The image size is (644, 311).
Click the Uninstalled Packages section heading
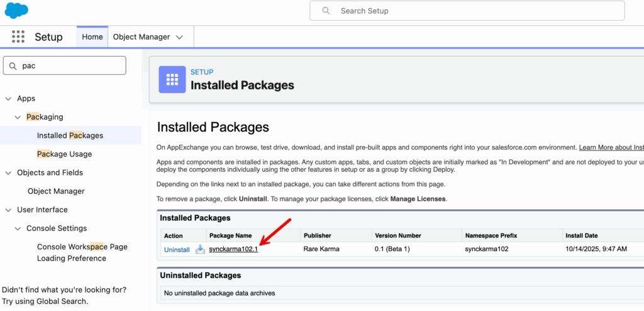[201, 275]
